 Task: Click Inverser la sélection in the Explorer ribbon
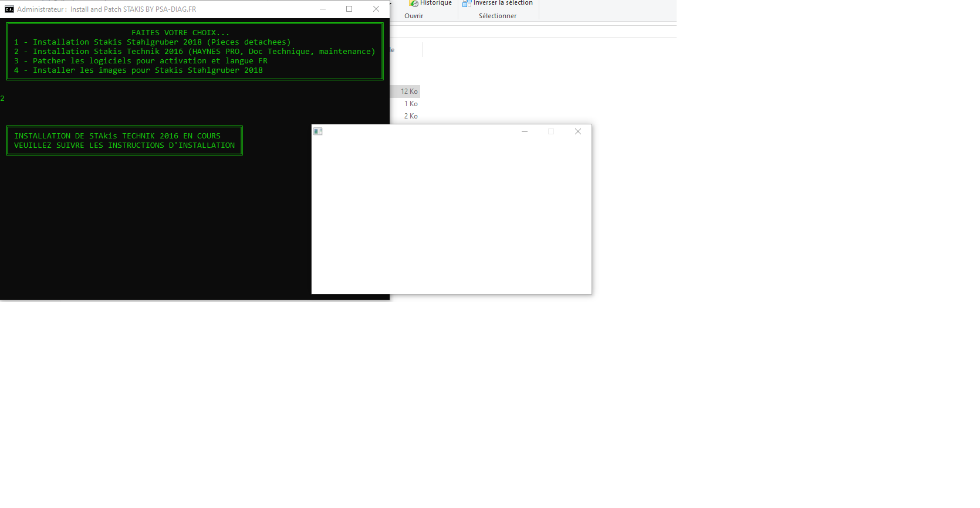498,3
